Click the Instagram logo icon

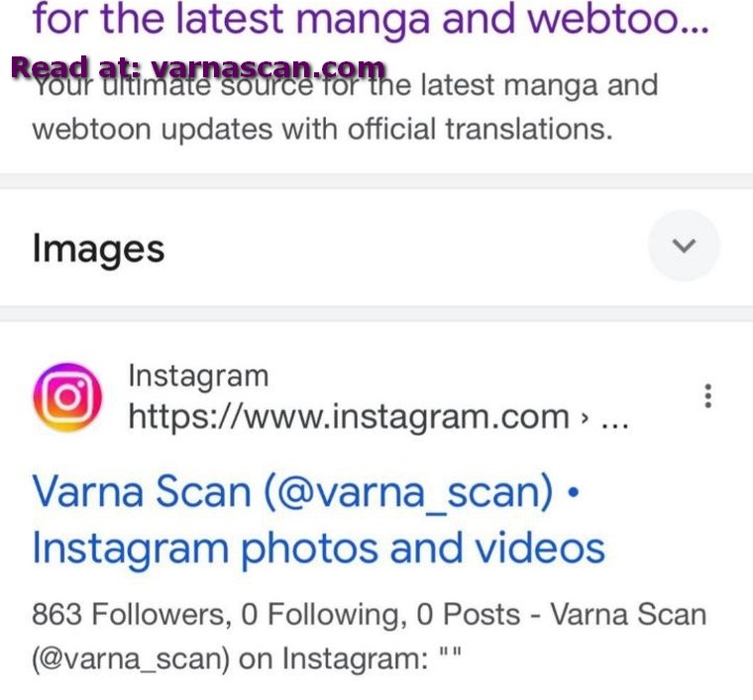point(67,397)
